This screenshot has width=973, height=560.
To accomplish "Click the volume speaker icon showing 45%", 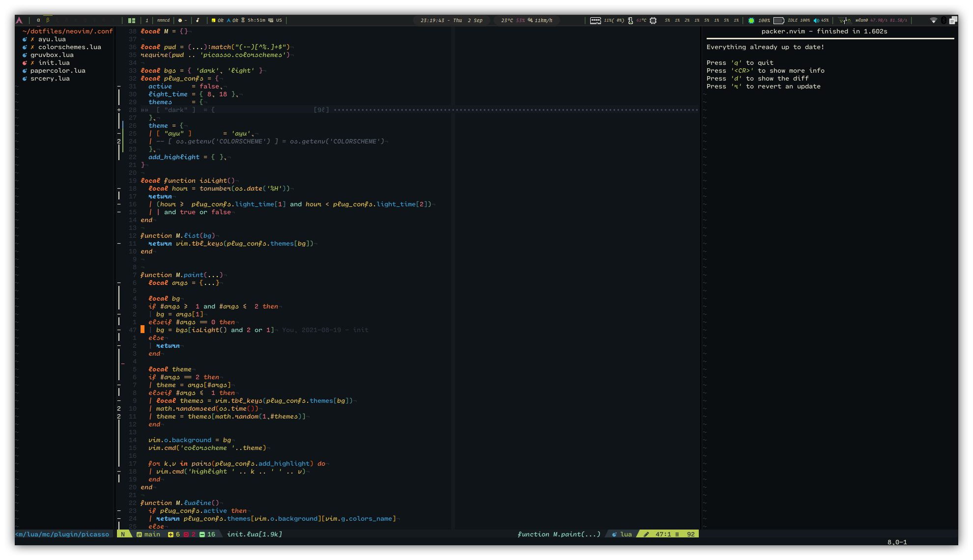I will coord(816,20).
